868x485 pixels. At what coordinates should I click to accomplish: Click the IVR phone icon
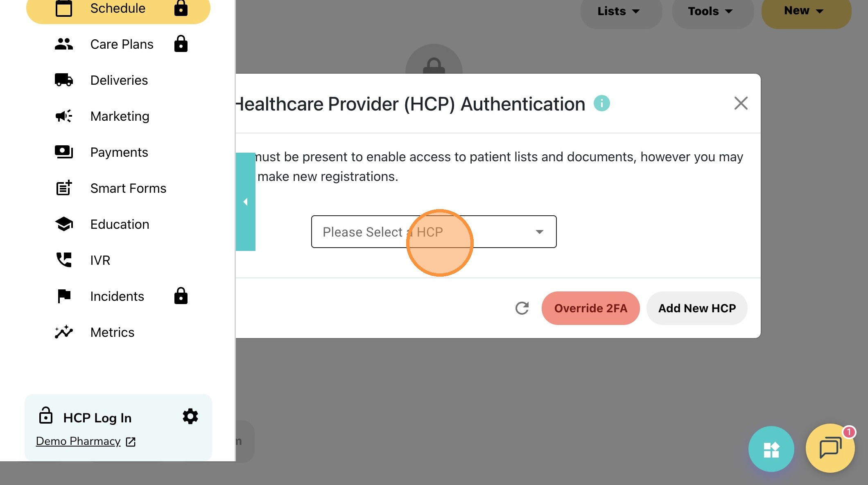point(64,260)
